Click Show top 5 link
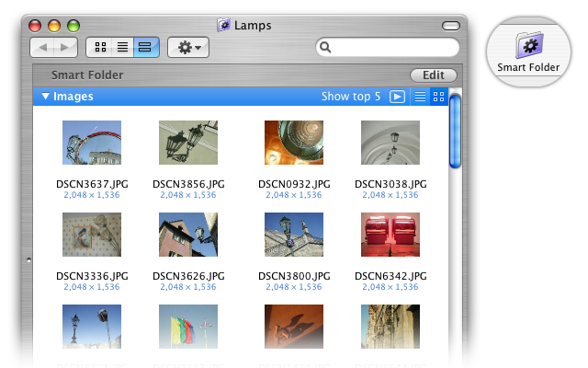The width and height of the screenshot is (588, 368). (351, 97)
